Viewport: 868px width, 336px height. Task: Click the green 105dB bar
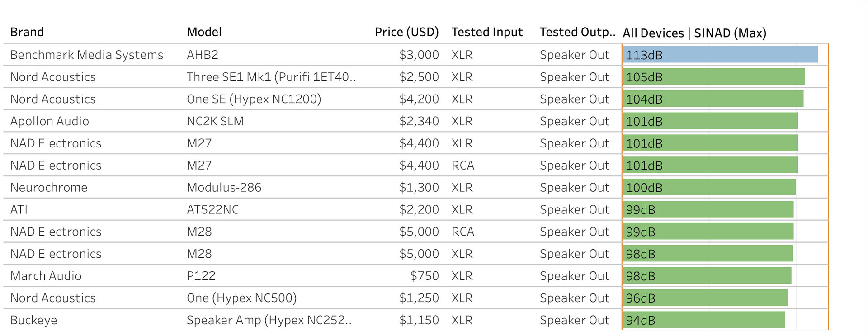pyautogui.click(x=713, y=77)
